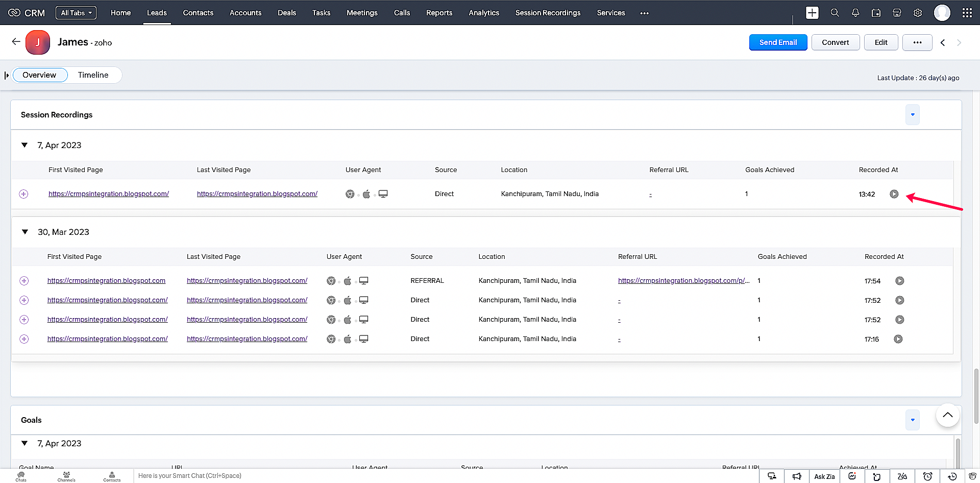
Task: Click the scroll-to-top arrow button
Action: [x=947, y=415]
